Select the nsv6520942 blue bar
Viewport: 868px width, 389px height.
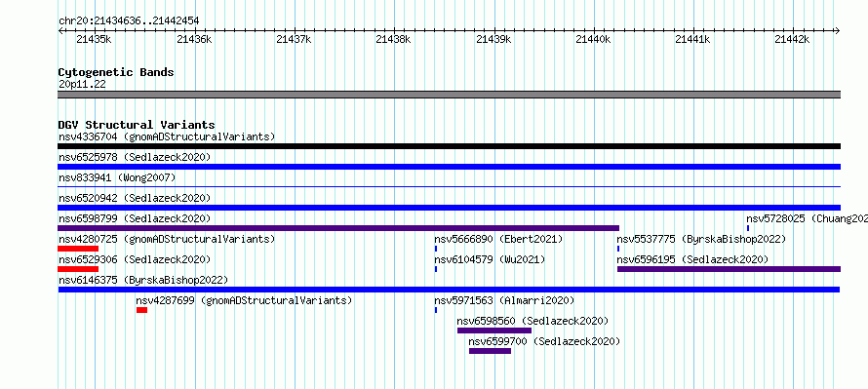[x=449, y=208]
